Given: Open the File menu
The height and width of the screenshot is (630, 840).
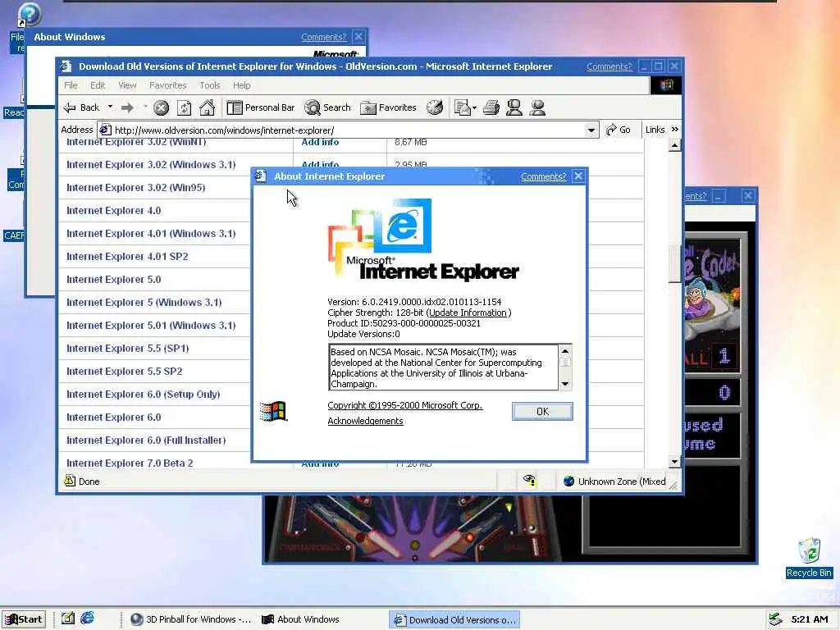Looking at the screenshot, I should coord(71,85).
